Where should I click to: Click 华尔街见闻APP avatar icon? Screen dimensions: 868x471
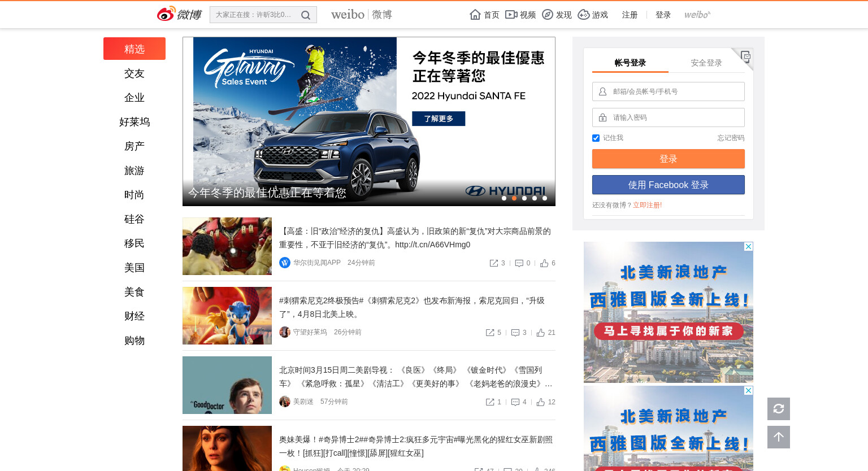point(285,263)
